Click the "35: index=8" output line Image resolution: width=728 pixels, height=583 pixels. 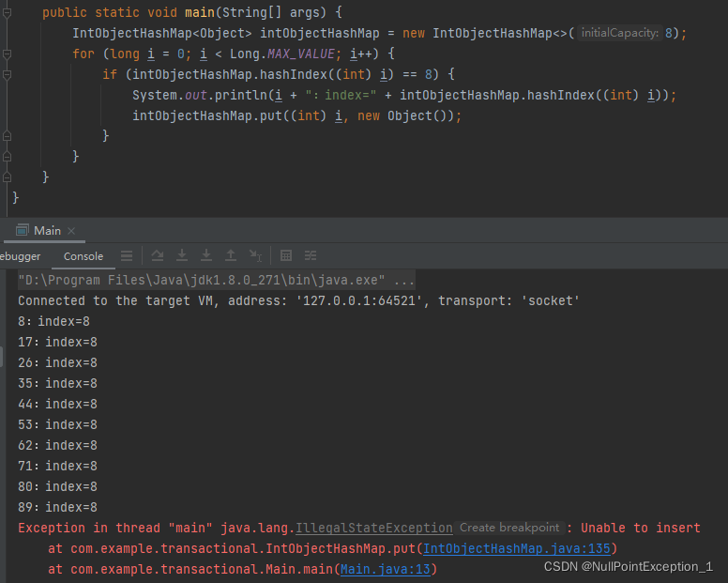[x=57, y=384]
